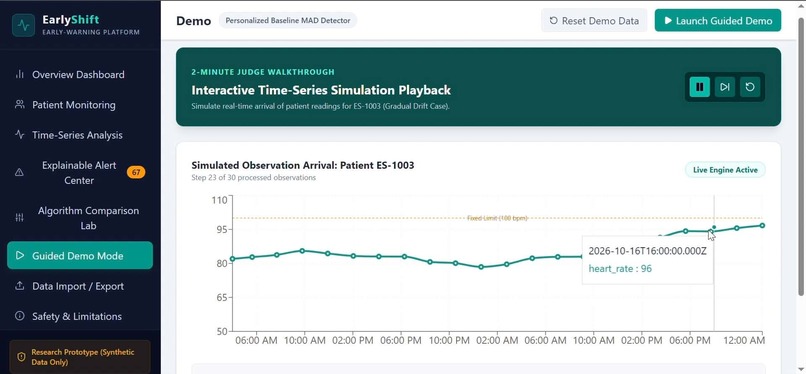The image size is (806, 374).
Task: Click 'Step 23 of 30 processed observations' text
Action: (253, 178)
